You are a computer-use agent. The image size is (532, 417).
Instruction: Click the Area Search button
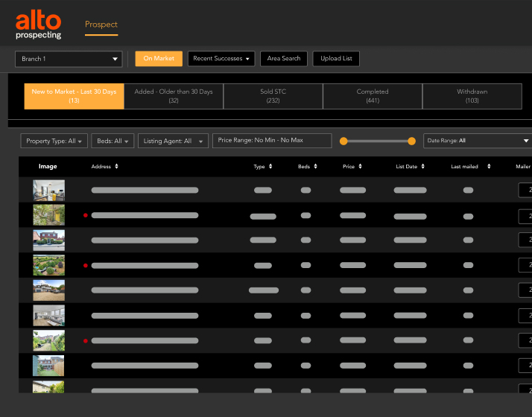pyautogui.click(x=284, y=59)
